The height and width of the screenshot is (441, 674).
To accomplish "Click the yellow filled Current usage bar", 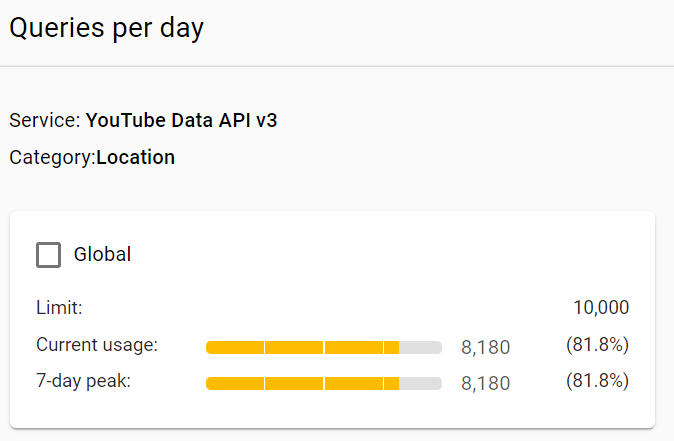I will [x=300, y=347].
